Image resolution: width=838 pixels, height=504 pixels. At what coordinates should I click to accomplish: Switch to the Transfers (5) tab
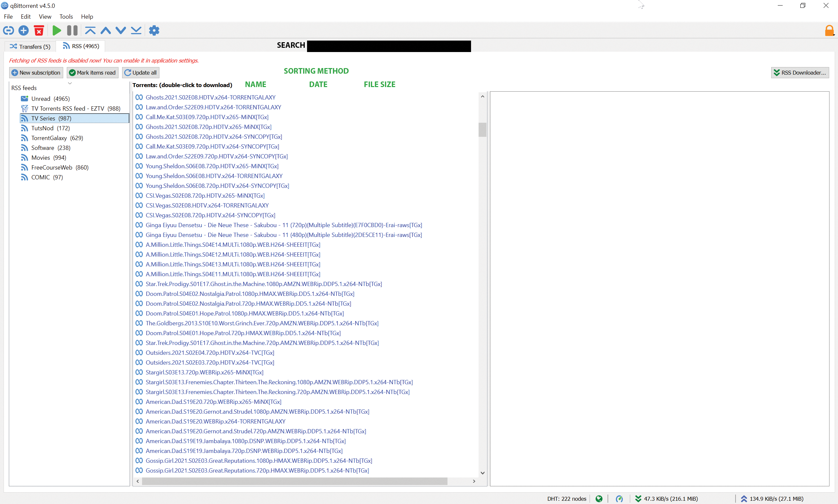(x=30, y=46)
